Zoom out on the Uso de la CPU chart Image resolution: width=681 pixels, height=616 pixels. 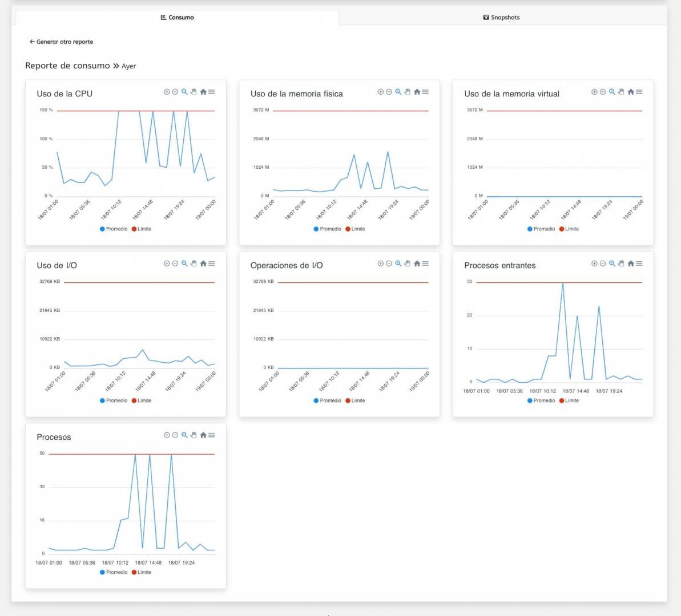click(x=175, y=92)
